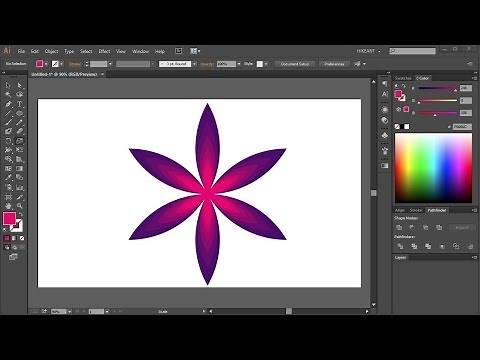Screen dimensions: 480x360
Task: Enable Draw Inside mode
Action: tap(22, 247)
